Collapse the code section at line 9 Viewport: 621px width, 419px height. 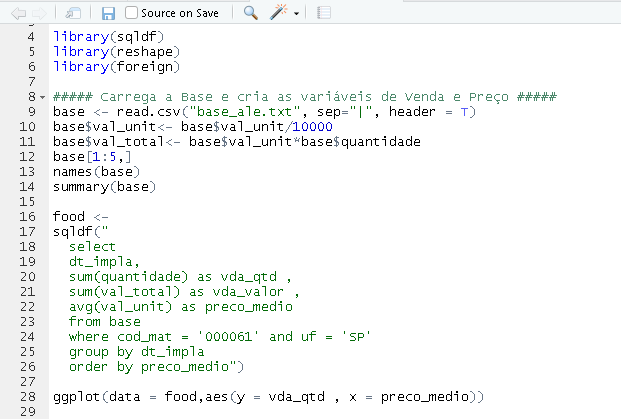44,97
